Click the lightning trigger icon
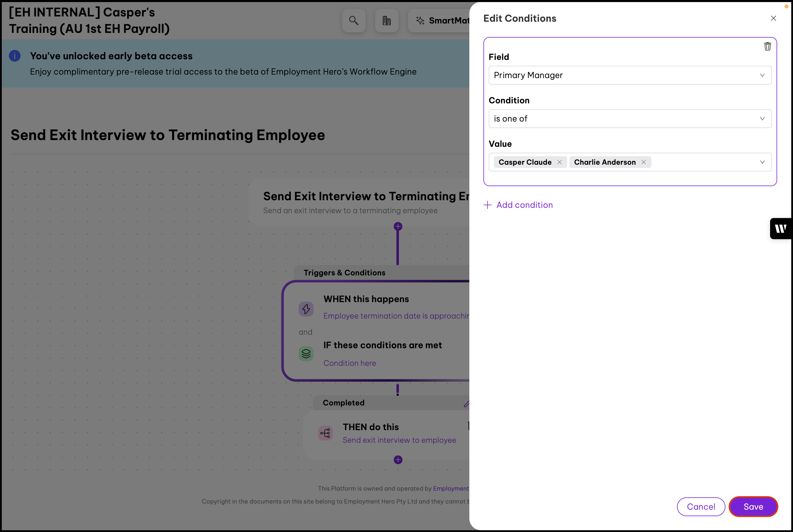 [306, 309]
